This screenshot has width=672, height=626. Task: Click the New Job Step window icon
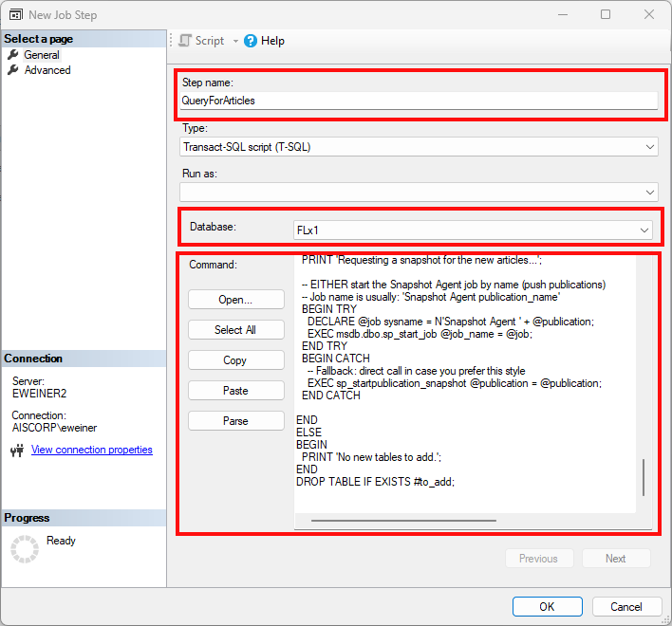click(x=15, y=15)
